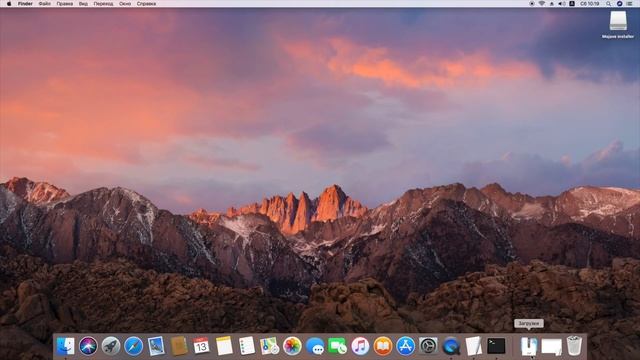Screen dimensions: 640x360
Task: Click the input source icon in menu bar
Action: click(572, 4)
